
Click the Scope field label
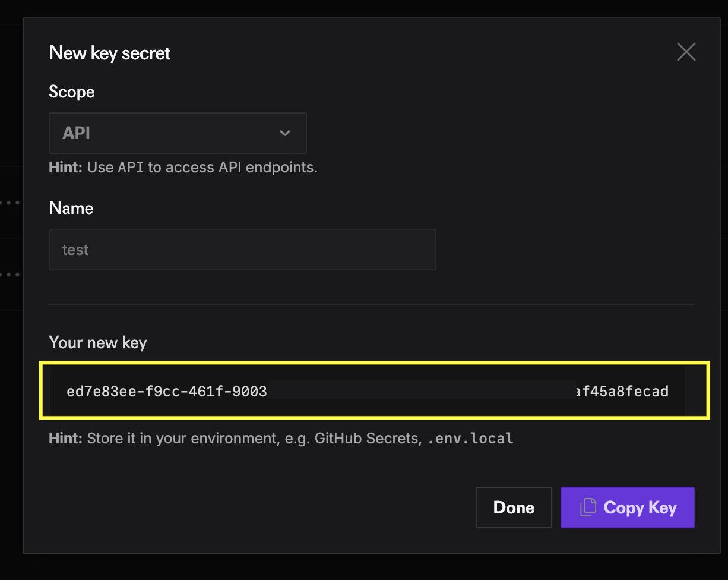coord(72,92)
